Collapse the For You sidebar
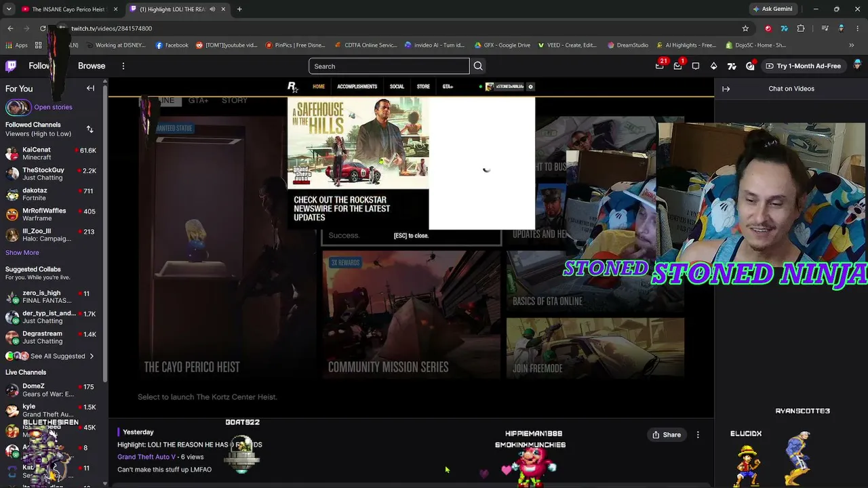Screen dimensions: 868x488 coord(90,88)
